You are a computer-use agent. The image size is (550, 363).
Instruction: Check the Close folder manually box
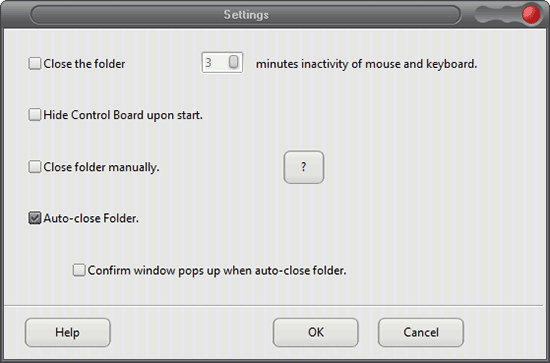pos(34,167)
